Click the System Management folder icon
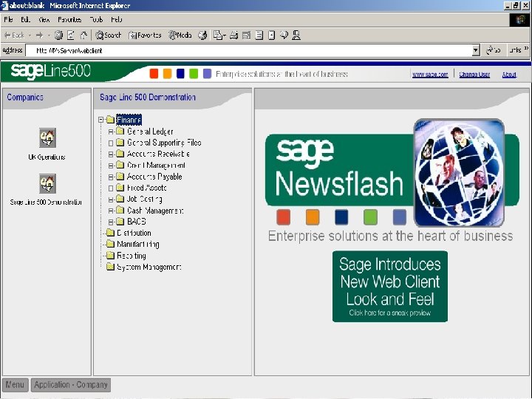532x399 pixels. [110, 267]
